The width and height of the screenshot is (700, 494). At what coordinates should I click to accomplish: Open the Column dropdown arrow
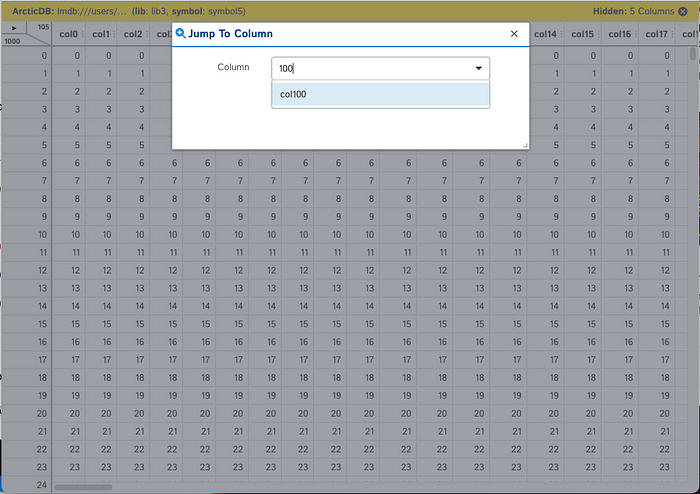[x=478, y=69]
